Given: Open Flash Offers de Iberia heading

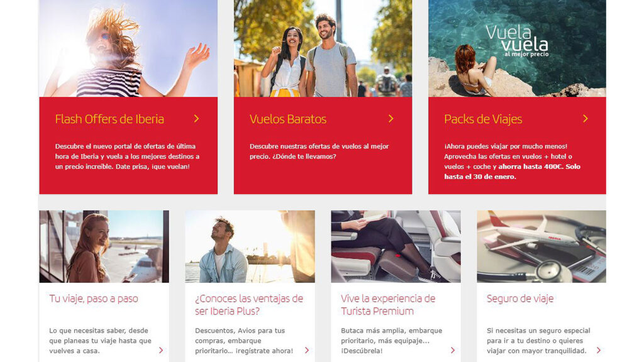Looking at the screenshot, I should click(109, 119).
